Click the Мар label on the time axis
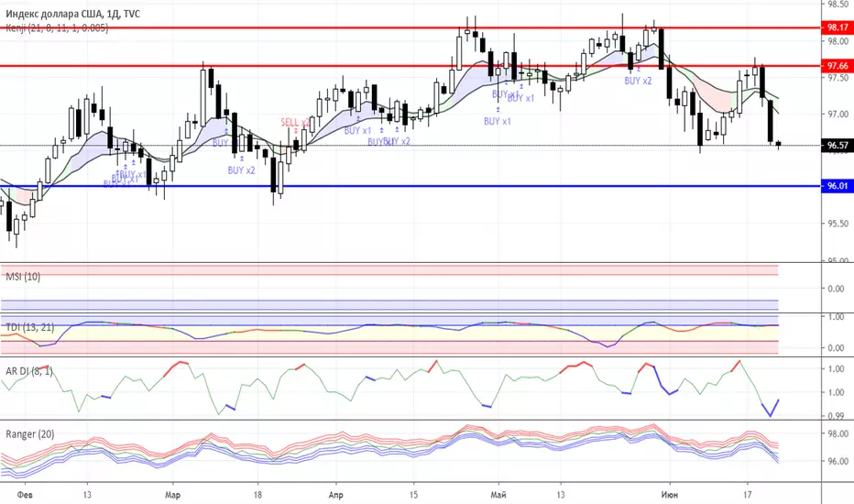This screenshot has width=854, height=504. (172, 495)
